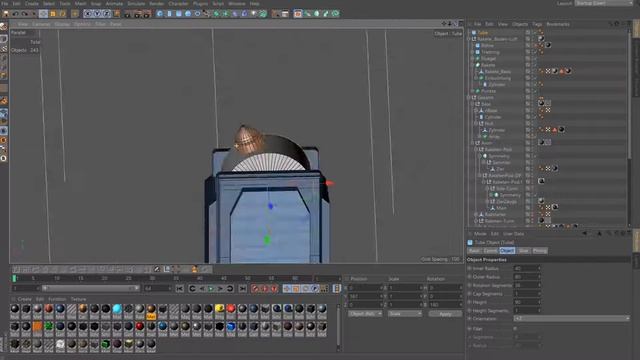The image size is (640, 360).
Task: Click the Undo icon in top toolbar
Action: pos(15,13)
